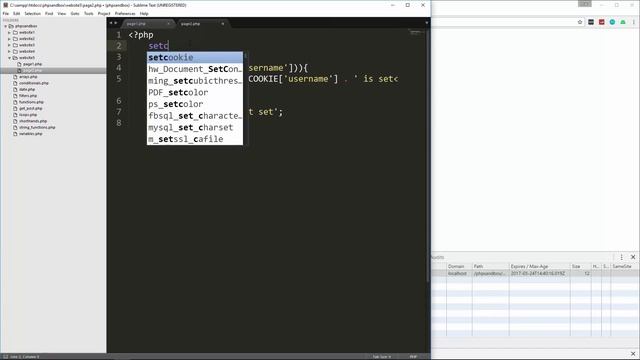The width and height of the screenshot is (640, 360).
Task: Open get_post.php from the sidebar
Action: tap(31, 108)
